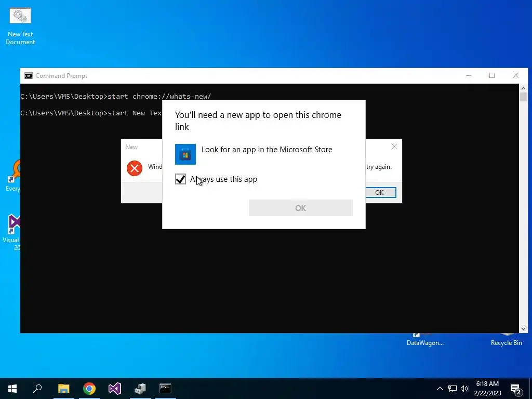
Task: Select Look for an app in Microsoft Store
Action: tap(263, 154)
